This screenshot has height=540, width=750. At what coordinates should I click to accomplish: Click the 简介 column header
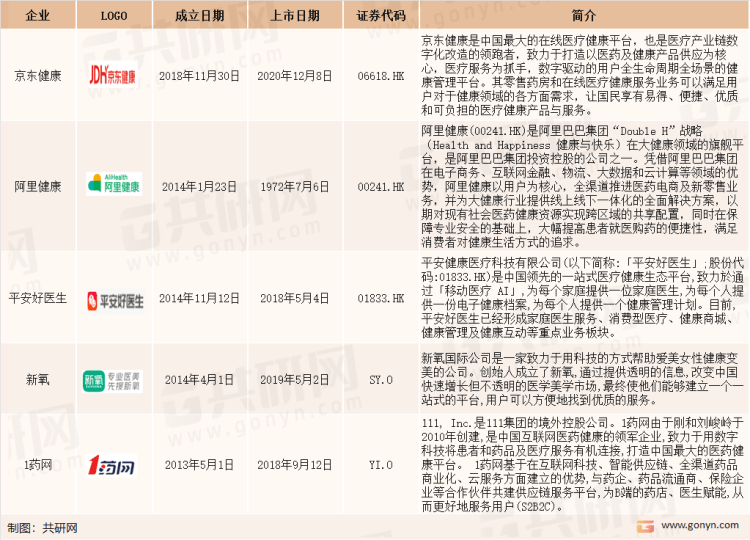click(x=584, y=16)
